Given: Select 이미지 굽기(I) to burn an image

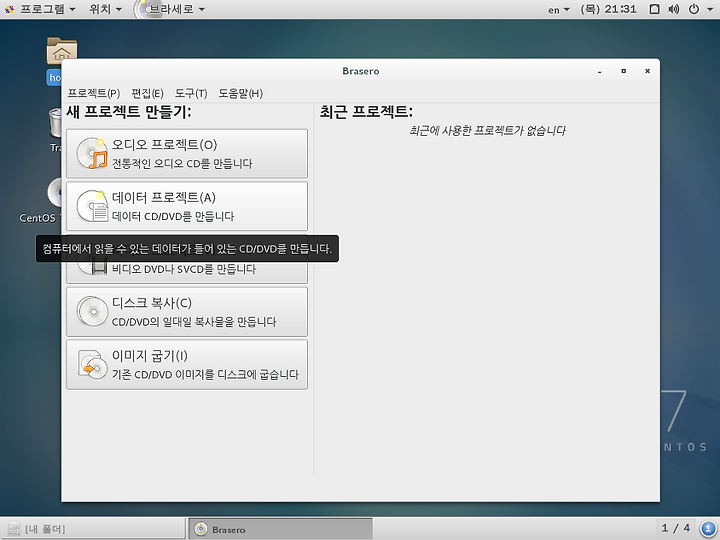Looking at the screenshot, I should point(187,365).
